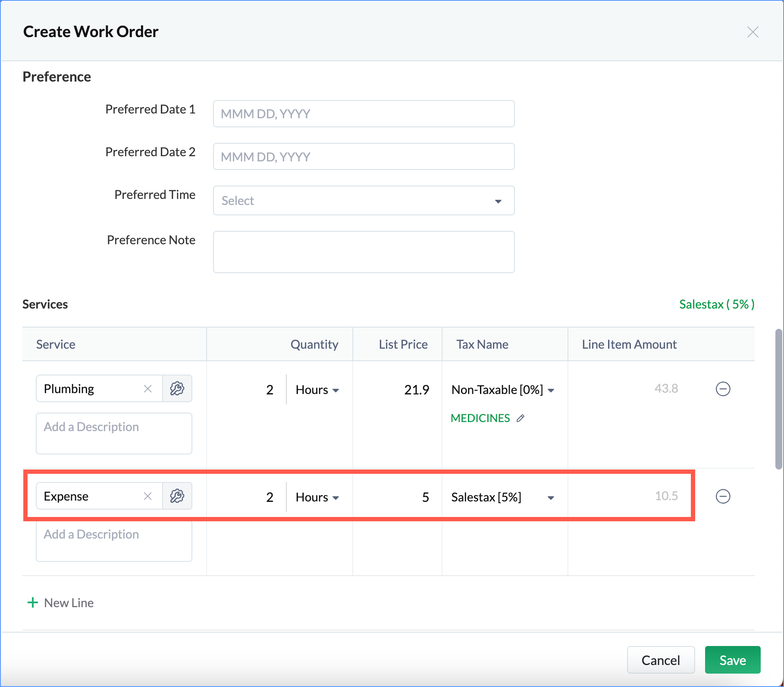The width and height of the screenshot is (784, 687).
Task: Remove the Expense line item
Action: coord(723,496)
